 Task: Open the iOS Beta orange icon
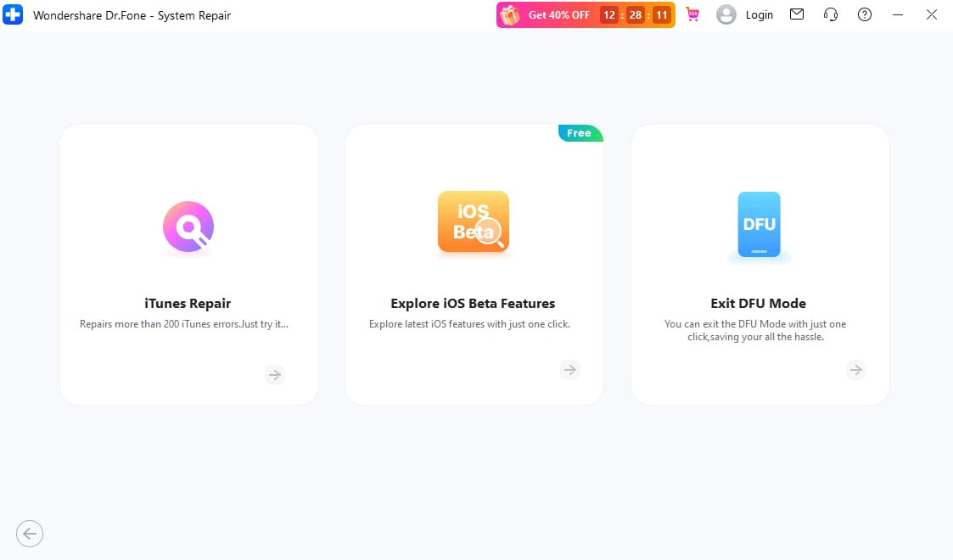coord(474,221)
